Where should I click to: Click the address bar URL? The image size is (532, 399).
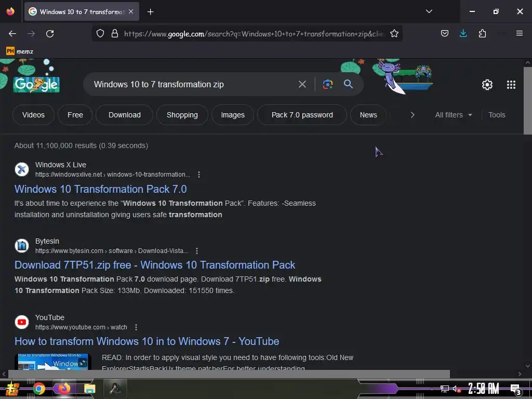tap(254, 34)
